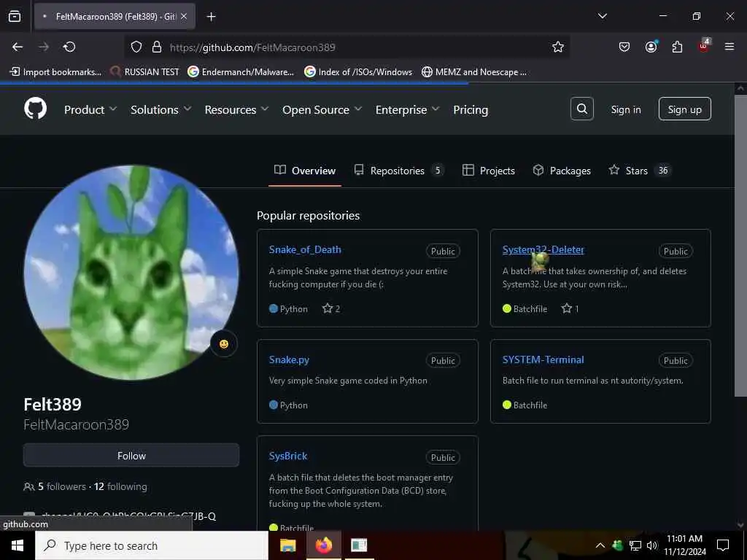The width and height of the screenshot is (747, 560).
Task: Expand the Resources menu
Action: pos(237,109)
